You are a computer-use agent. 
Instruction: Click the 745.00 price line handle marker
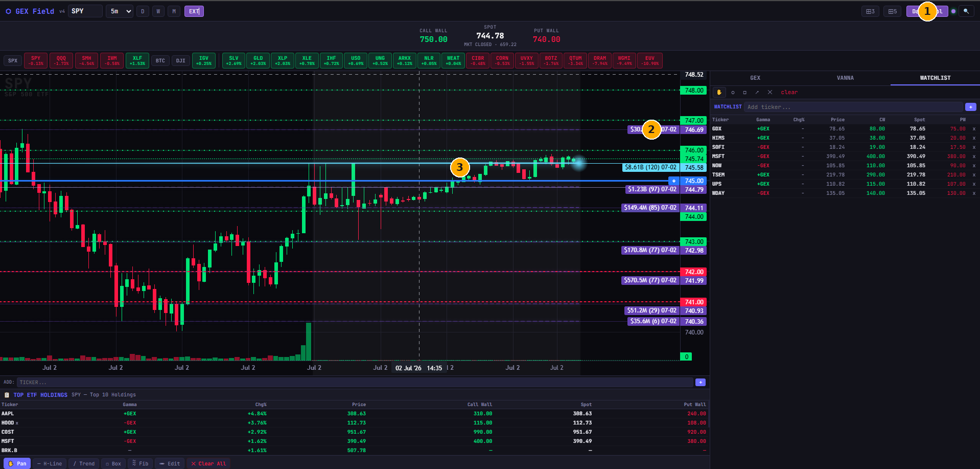674,181
